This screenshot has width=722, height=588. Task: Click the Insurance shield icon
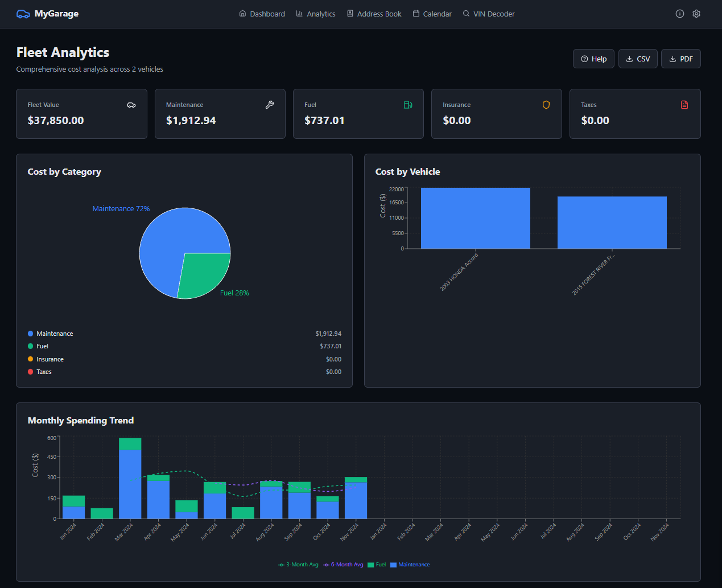pyautogui.click(x=546, y=105)
